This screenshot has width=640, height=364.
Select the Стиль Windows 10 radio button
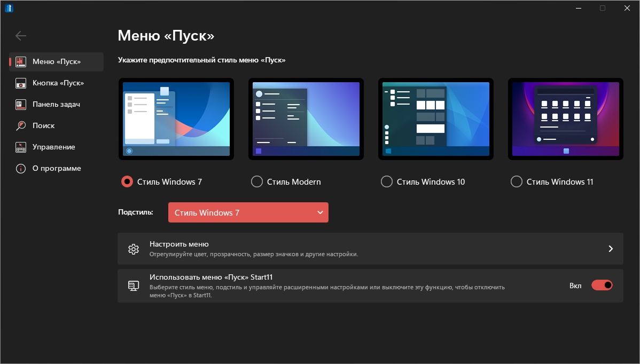[x=386, y=182]
